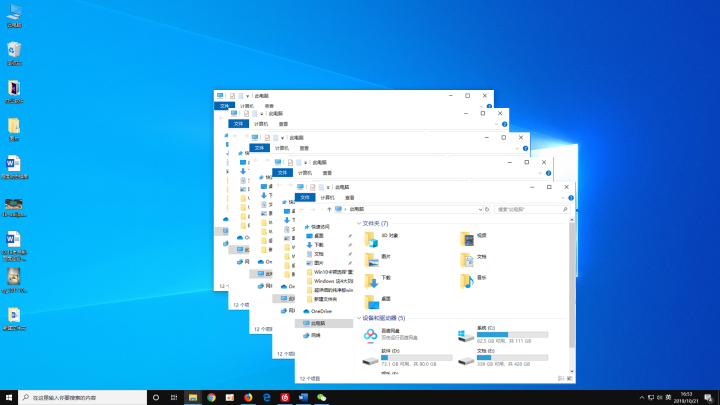Collapse the Devices and drives (5) group
This screenshot has height=405, width=720.
(x=359, y=318)
